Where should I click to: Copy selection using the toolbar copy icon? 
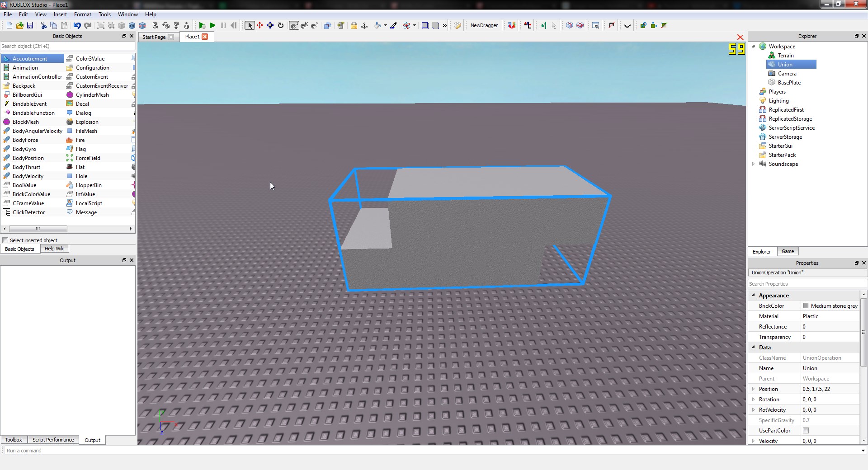53,25
